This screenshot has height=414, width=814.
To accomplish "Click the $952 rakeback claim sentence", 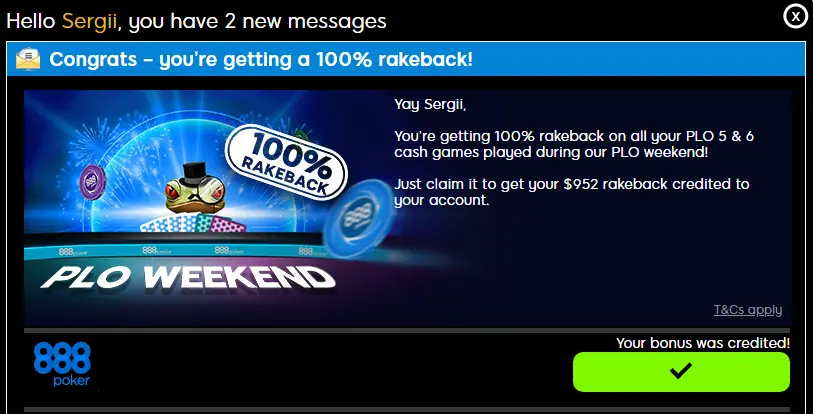I will tap(572, 192).
